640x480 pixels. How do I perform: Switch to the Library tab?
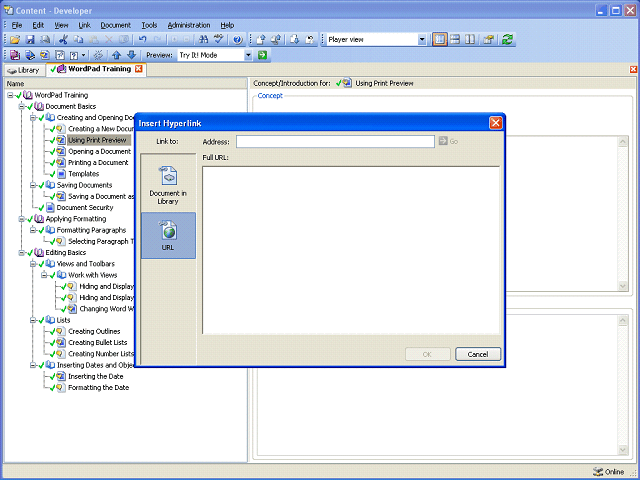click(24, 70)
